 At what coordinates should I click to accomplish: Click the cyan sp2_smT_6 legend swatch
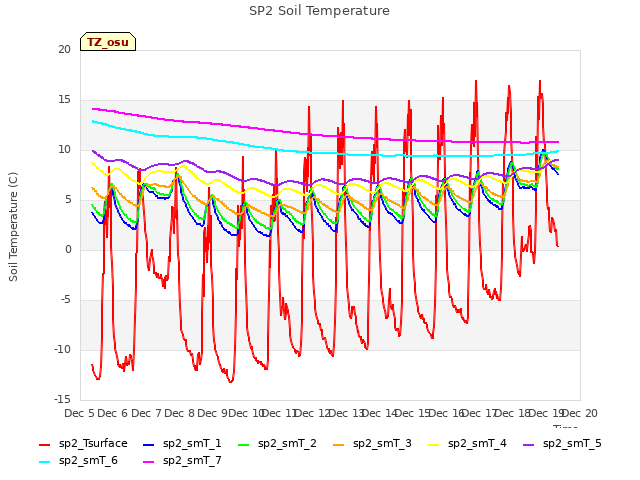44,462
